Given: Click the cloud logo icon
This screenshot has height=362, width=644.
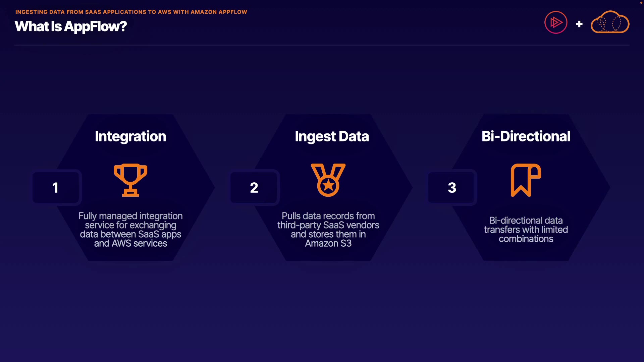Looking at the screenshot, I should tap(610, 22).
